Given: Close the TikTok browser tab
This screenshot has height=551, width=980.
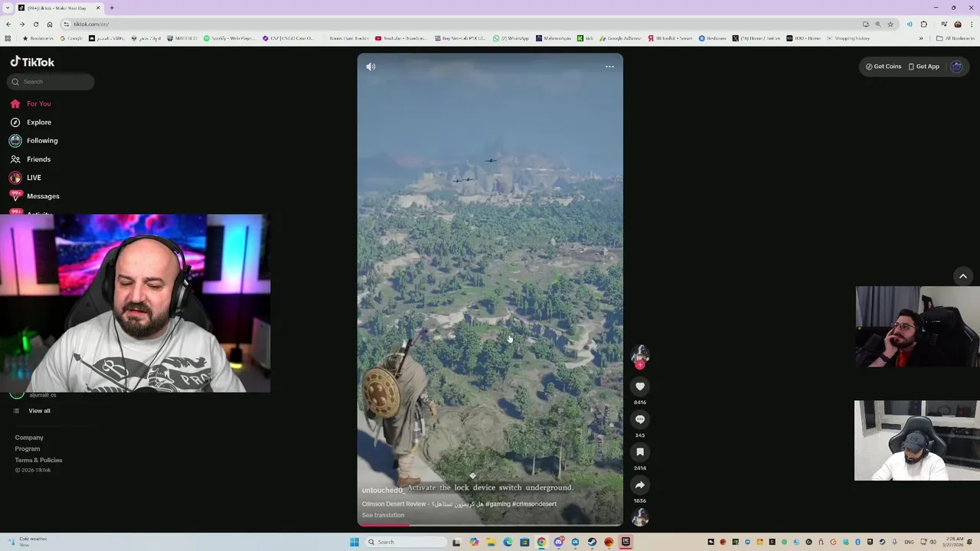Looking at the screenshot, I should click(x=97, y=8).
